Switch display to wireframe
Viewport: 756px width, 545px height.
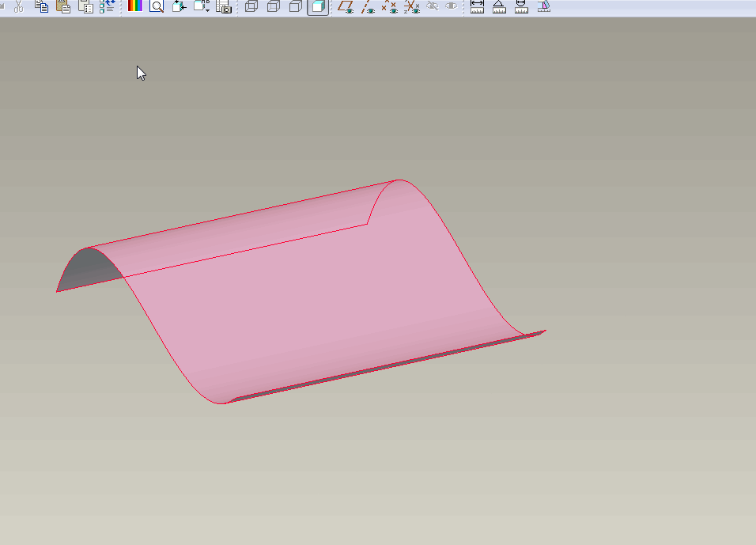[x=251, y=6]
